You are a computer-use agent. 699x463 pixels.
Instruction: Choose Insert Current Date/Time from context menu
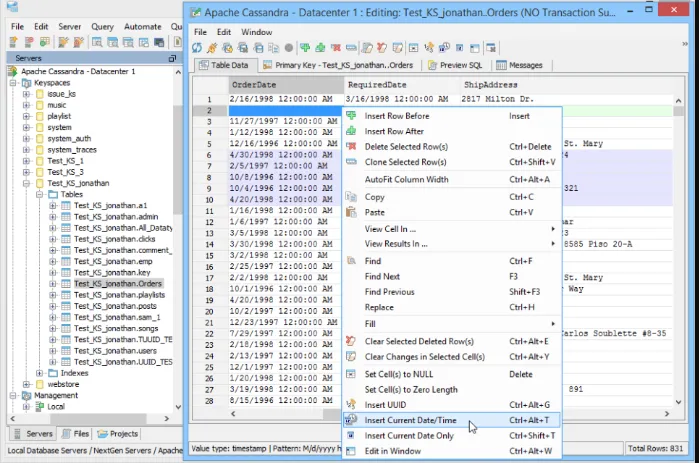(x=452, y=420)
